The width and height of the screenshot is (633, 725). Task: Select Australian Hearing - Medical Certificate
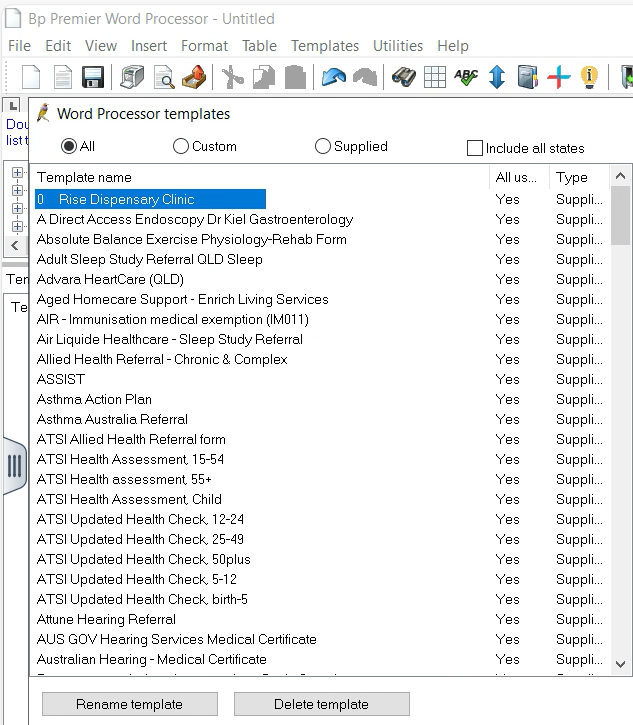[x=152, y=659]
